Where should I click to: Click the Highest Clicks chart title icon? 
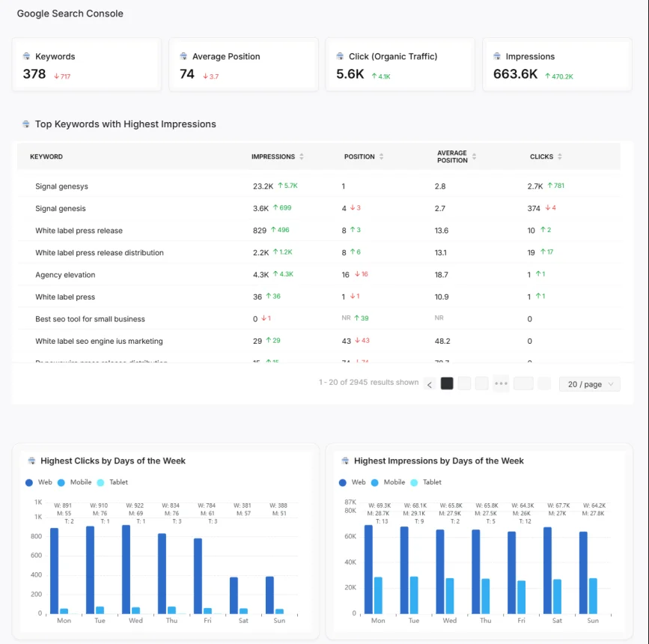tap(32, 461)
